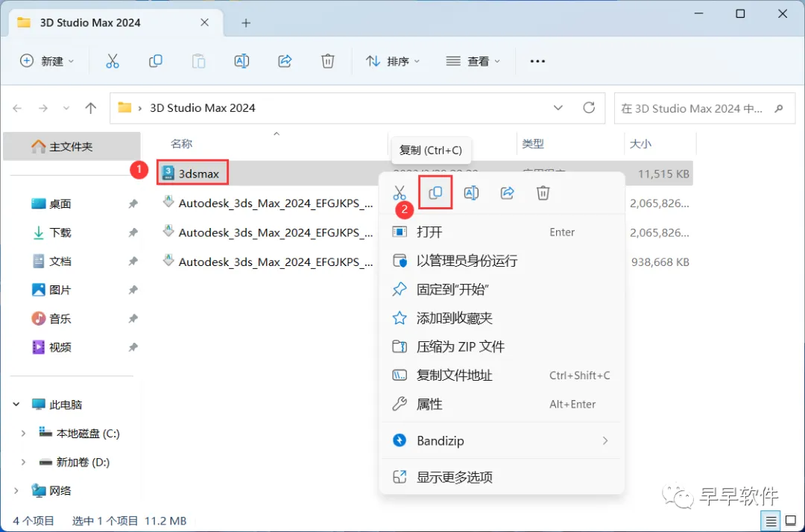
Task: Click Delete trash icon in context menu
Action: pos(543,193)
